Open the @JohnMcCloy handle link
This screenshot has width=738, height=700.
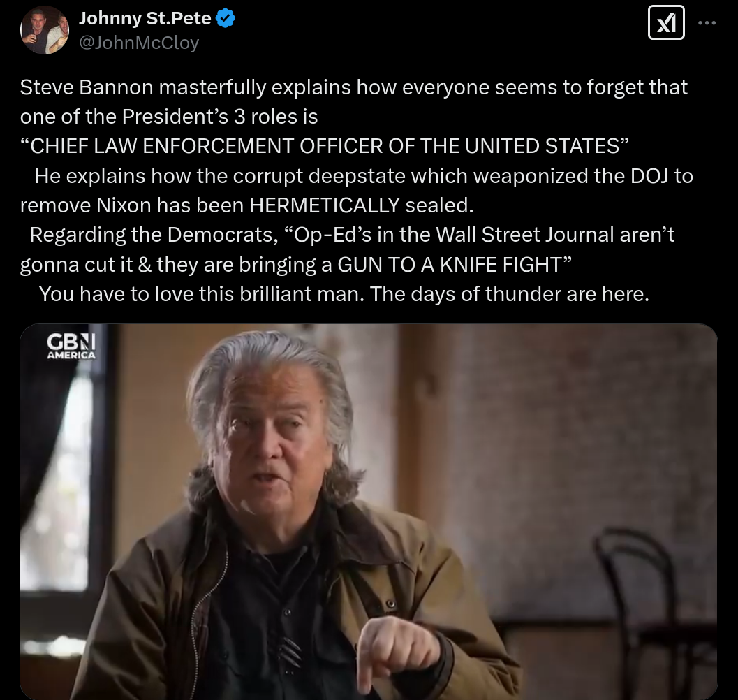139,43
